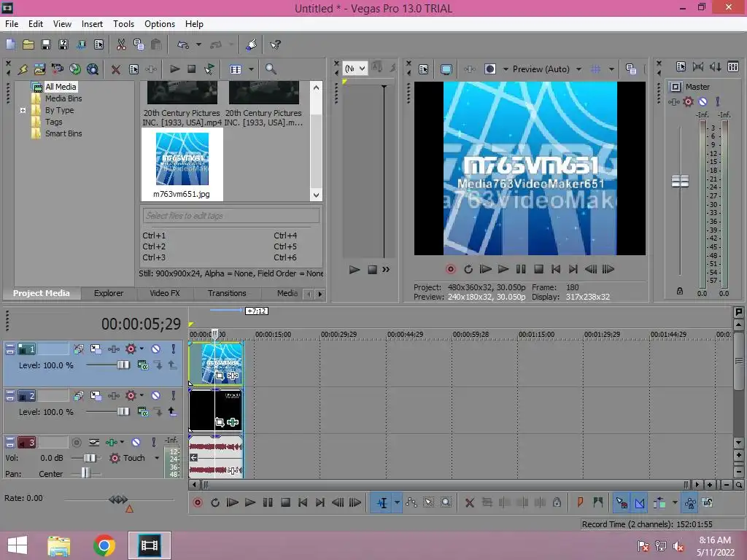Go to start in timeline transport

click(303, 503)
